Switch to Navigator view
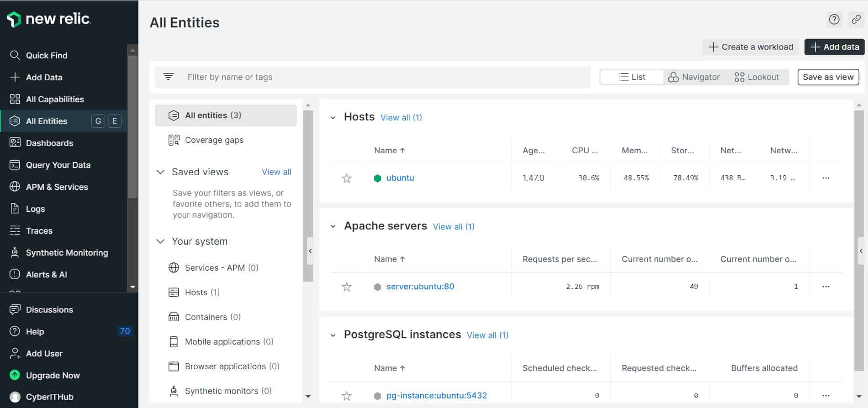This screenshot has width=868, height=408. pyautogui.click(x=694, y=77)
